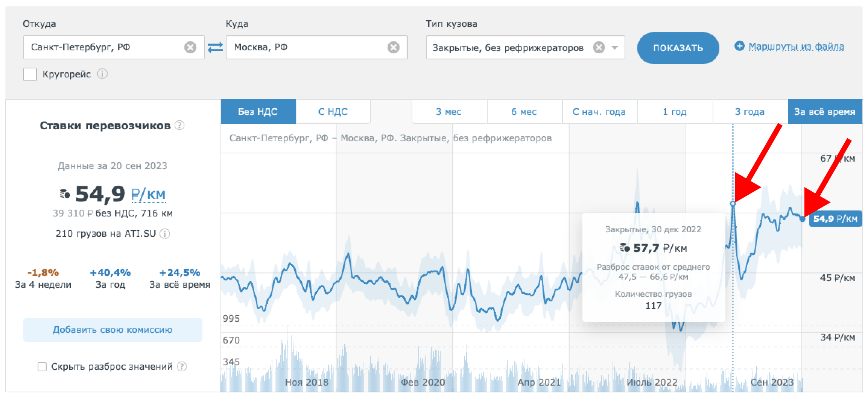
Task: Select the 1 год period tab
Action: pyautogui.click(x=675, y=112)
